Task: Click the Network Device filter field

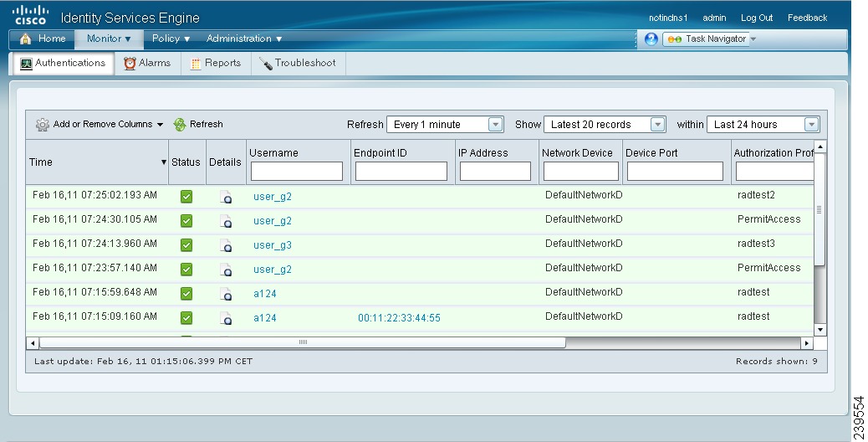Action: pos(581,171)
